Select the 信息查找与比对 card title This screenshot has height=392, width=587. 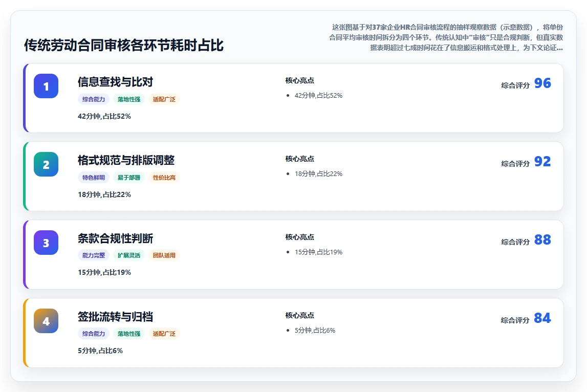coord(115,81)
